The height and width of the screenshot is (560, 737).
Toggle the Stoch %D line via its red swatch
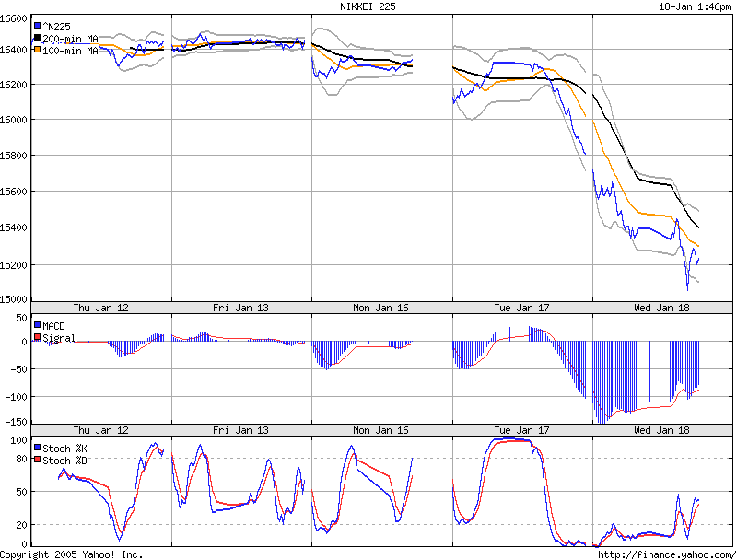click(x=37, y=460)
